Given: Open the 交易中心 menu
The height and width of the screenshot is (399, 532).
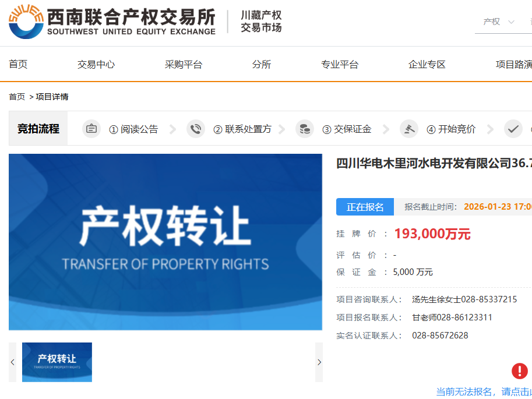Looking at the screenshot, I should pyautogui.click(x=96, y=65).
